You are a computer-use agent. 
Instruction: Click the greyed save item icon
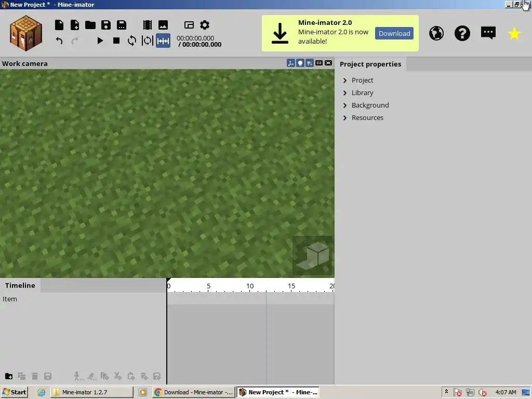(x=48, y=376)
